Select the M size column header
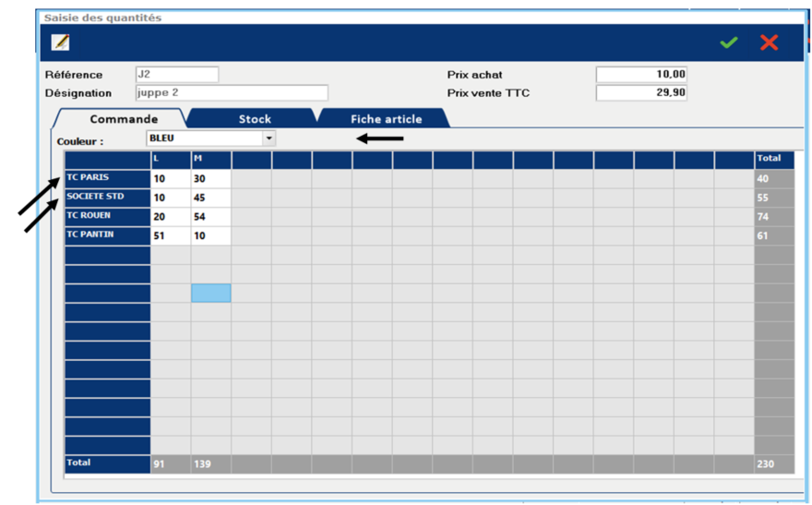Screen dimensions: 812x505 pos(210,159)
